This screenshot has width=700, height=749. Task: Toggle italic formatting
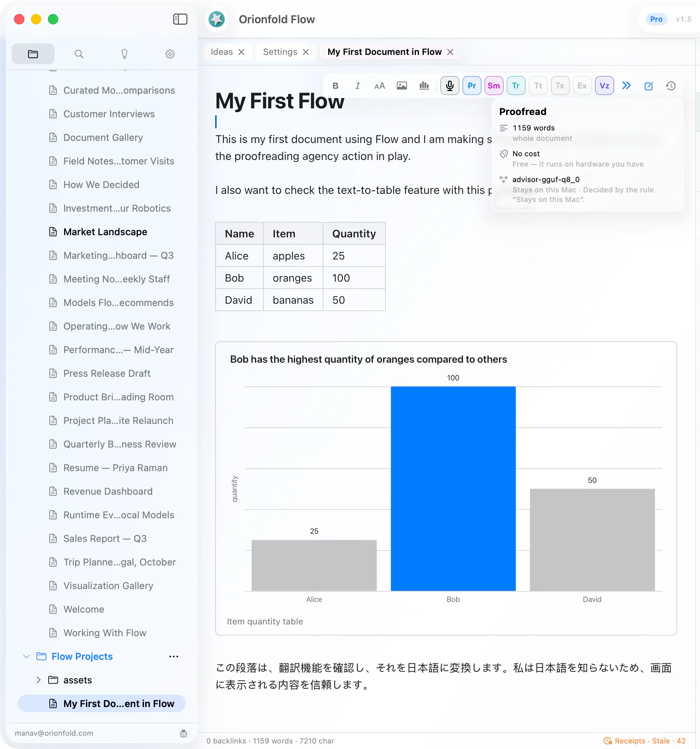(357, 86)
